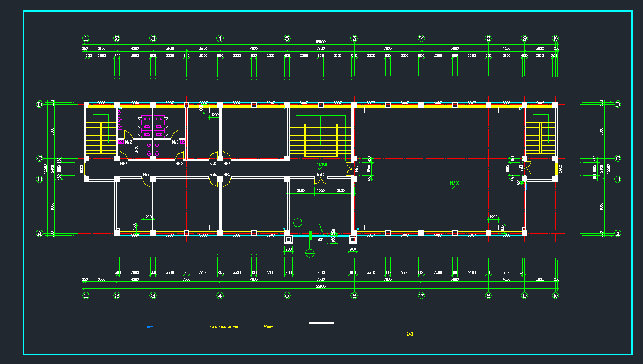The height and width of the screenshot is (364, 643).
Task: Select the top overall 55100 dimension text
Action: 320,42
